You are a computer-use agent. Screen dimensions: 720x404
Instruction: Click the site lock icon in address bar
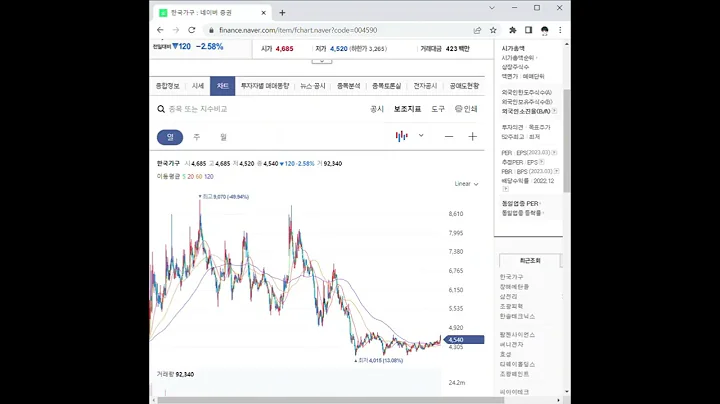coord(211,30)
